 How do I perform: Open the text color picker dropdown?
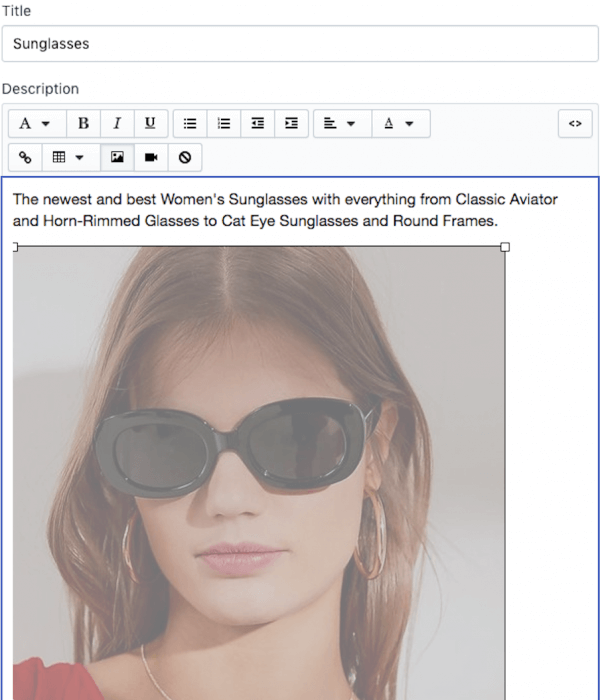pyautogui.click(x=399, y=124)
